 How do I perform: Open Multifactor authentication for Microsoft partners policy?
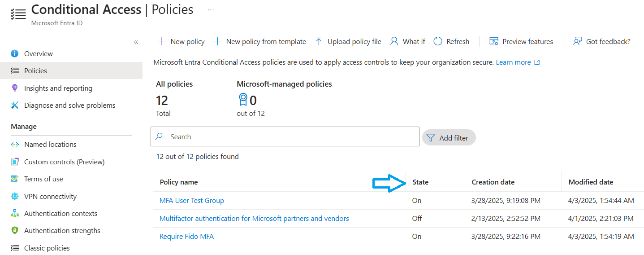[x=254, y=218]
